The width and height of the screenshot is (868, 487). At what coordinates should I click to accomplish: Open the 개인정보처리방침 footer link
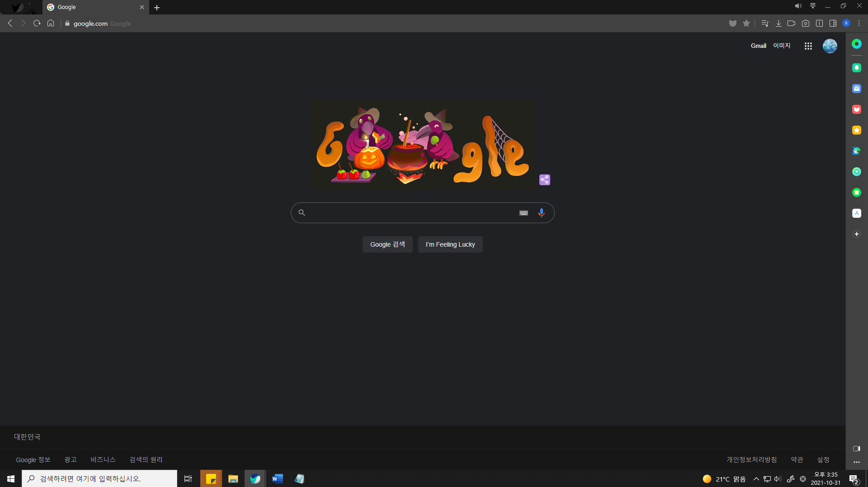pos(752,459)
